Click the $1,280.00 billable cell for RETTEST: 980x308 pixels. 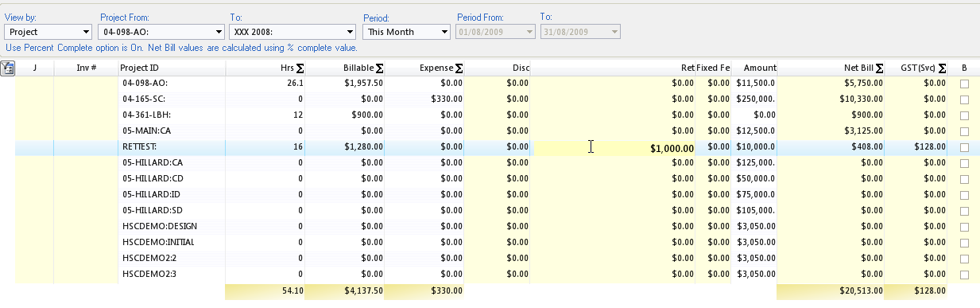(346, 147)
